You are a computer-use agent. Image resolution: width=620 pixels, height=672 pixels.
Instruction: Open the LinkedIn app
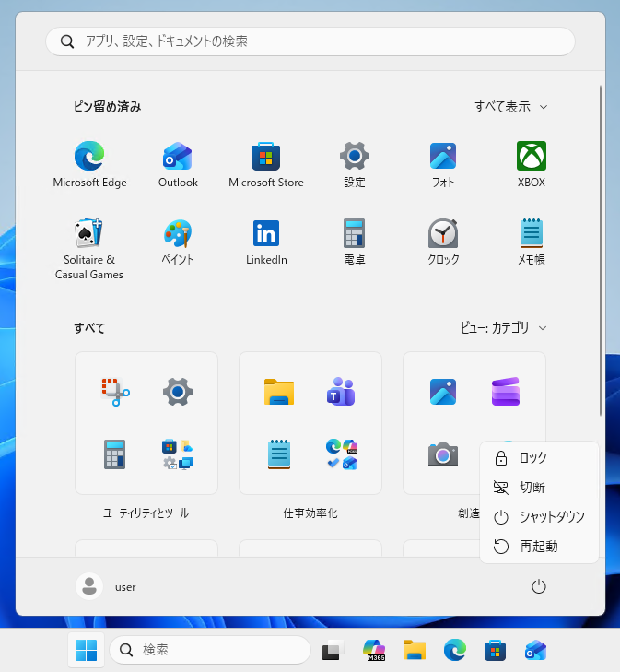[266, 242]
